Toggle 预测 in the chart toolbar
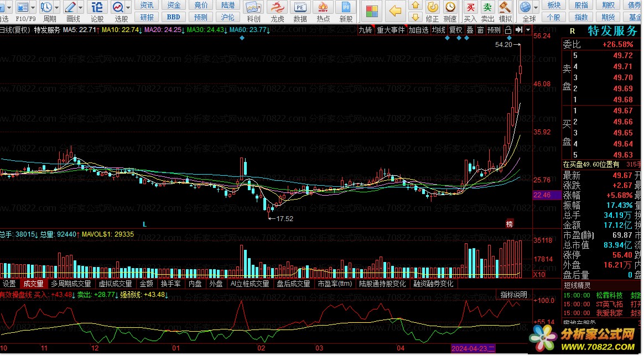 pos(494,30)
